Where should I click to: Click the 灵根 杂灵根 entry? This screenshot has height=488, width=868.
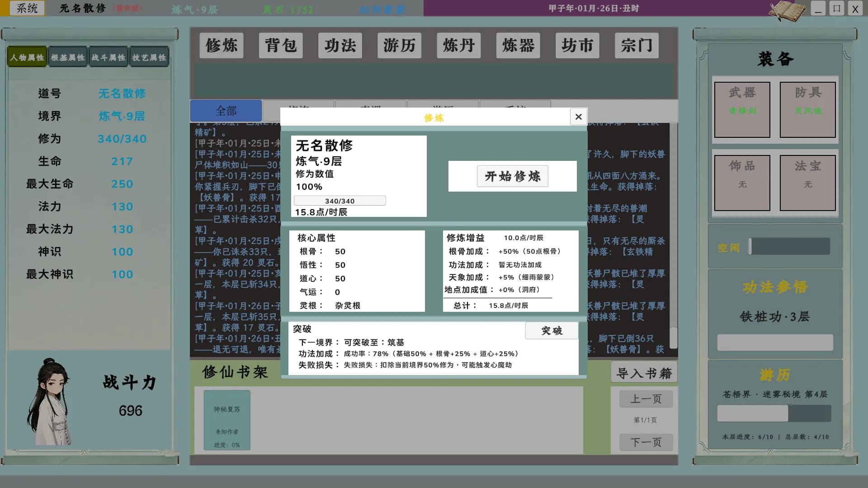click(330, 305)
